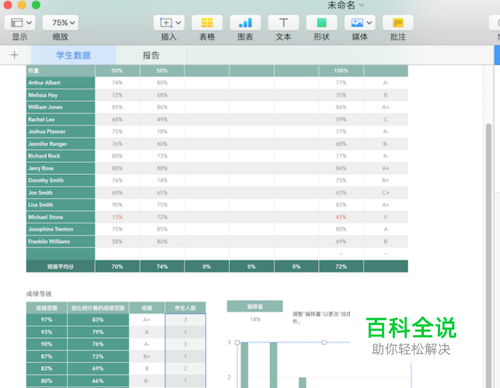
Task: Select the Franklin Williams name cell
Action: coord(60,241)
